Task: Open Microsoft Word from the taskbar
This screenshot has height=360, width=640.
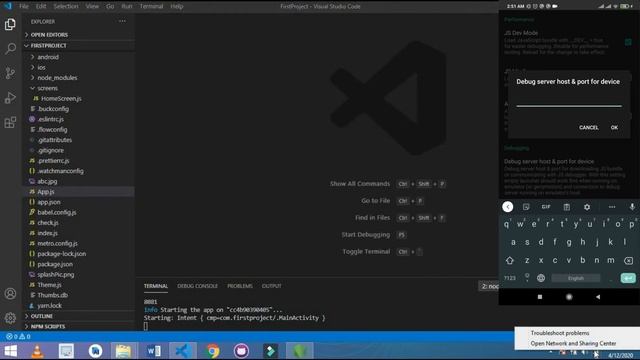Action: coord(153,351)
